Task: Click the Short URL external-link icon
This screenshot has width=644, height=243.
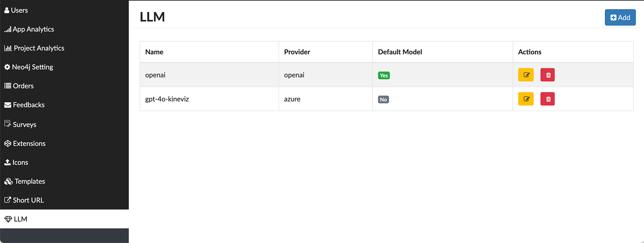Action: [x=7, y=200]
